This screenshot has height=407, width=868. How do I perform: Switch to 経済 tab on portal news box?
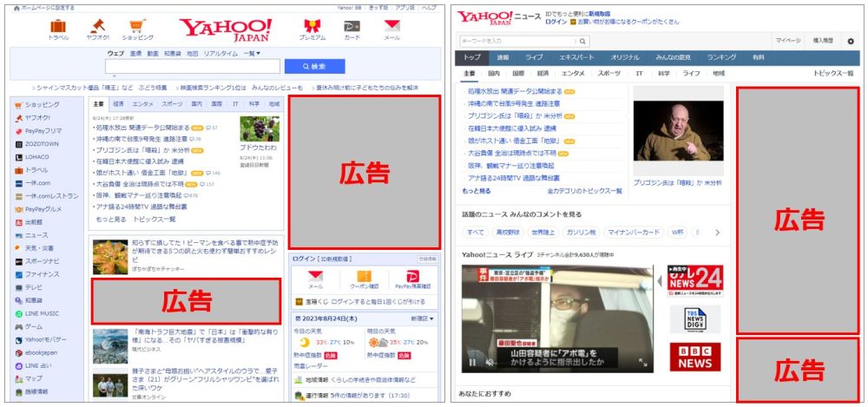tap(118, 103)
